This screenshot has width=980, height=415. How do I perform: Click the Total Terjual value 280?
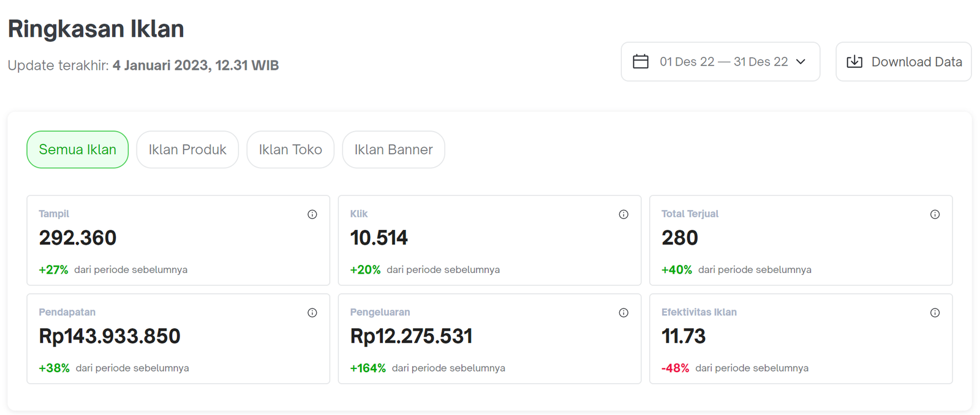(x=680, y=237)
